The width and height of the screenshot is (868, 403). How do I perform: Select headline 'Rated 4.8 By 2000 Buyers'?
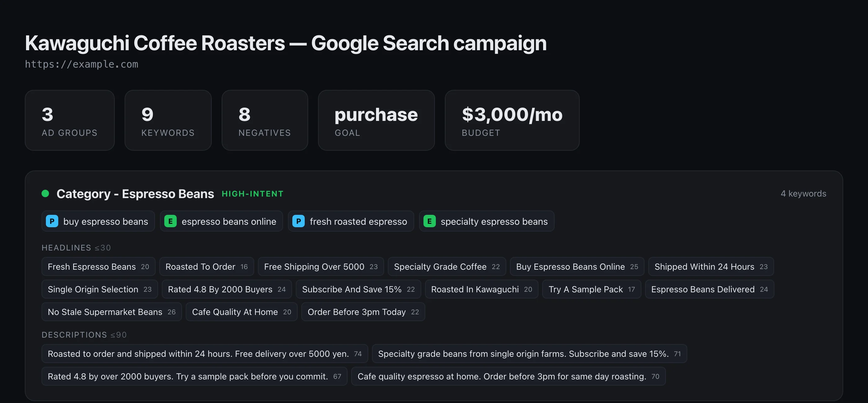tap(227, 289)
